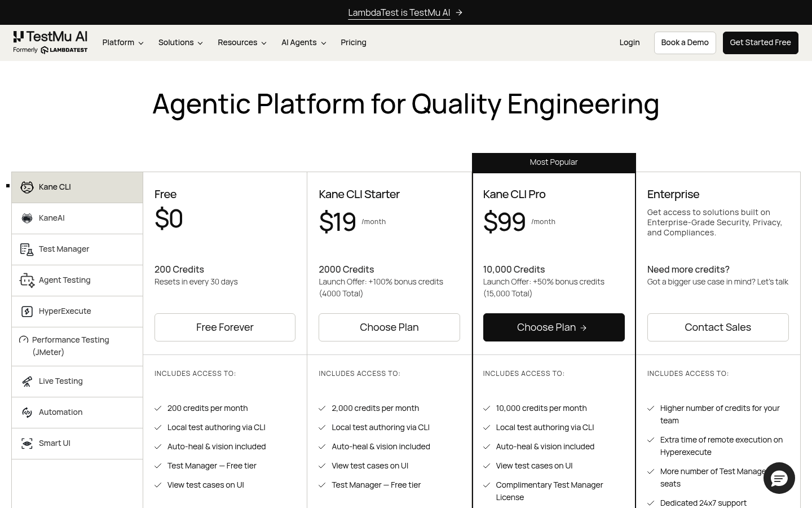The width and height of the screenshot is (812, 508).
Task: Click the Free Forever button
Action: coord(225,327)
